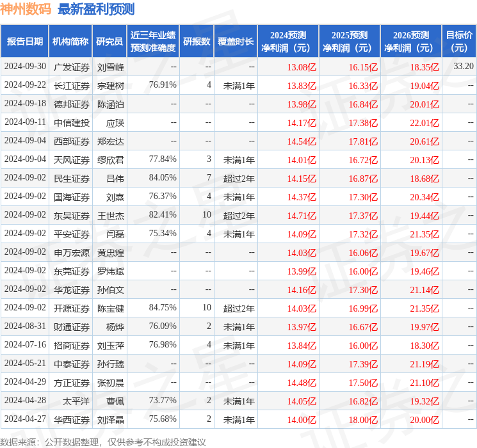Click the 平安证券 institution cell

pos(72,234)
